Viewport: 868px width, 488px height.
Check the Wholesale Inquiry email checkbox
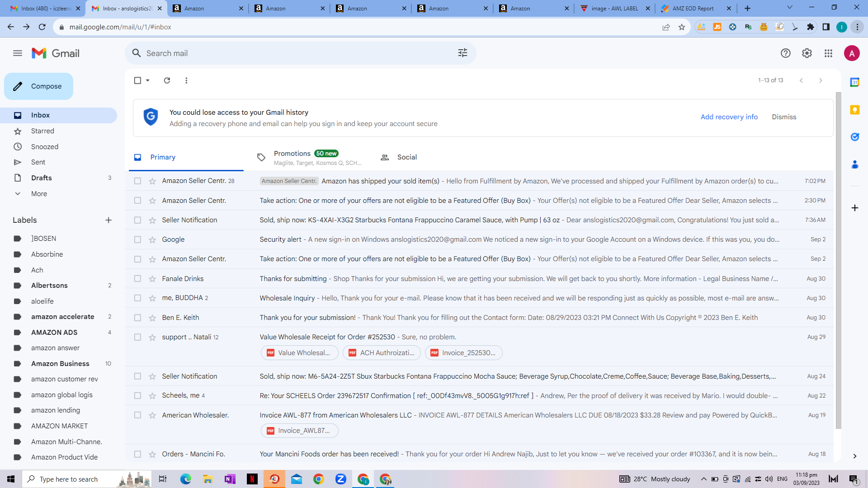click(137, 298)
